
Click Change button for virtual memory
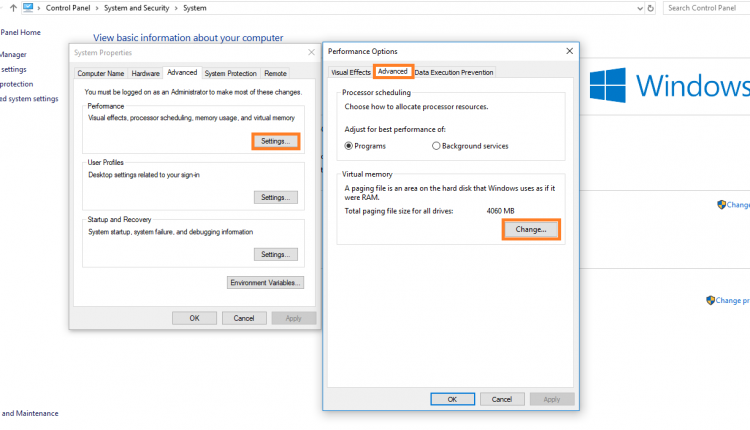coord(531,230)
